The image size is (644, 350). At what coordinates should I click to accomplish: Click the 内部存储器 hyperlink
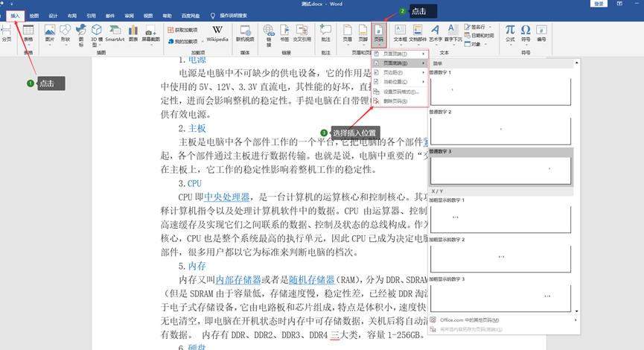point(238,280)
